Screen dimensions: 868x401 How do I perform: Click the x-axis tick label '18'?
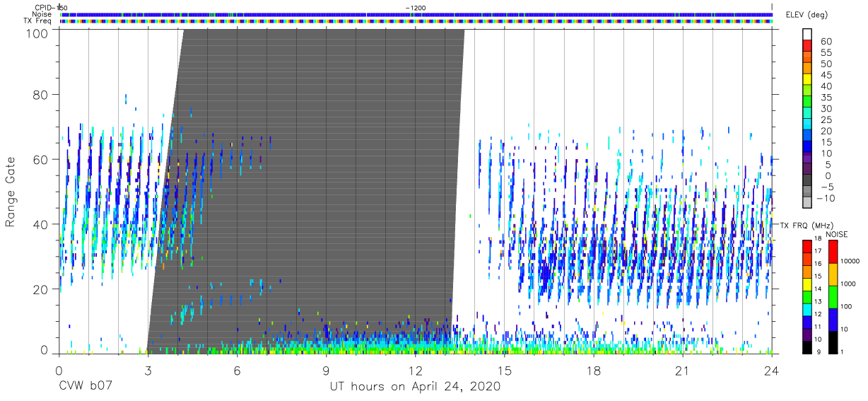[x=594, y=371]
